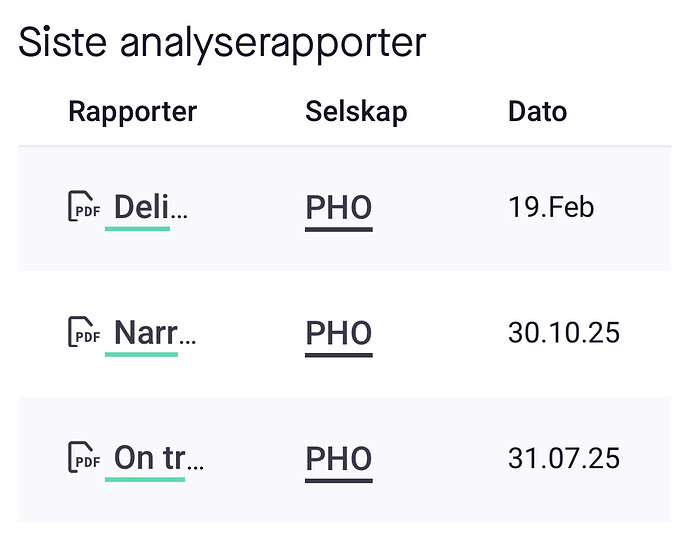Viewport: 690px width, 560px height.
Task: Click the 19.Feb date cell
Action: click(551, 208)
